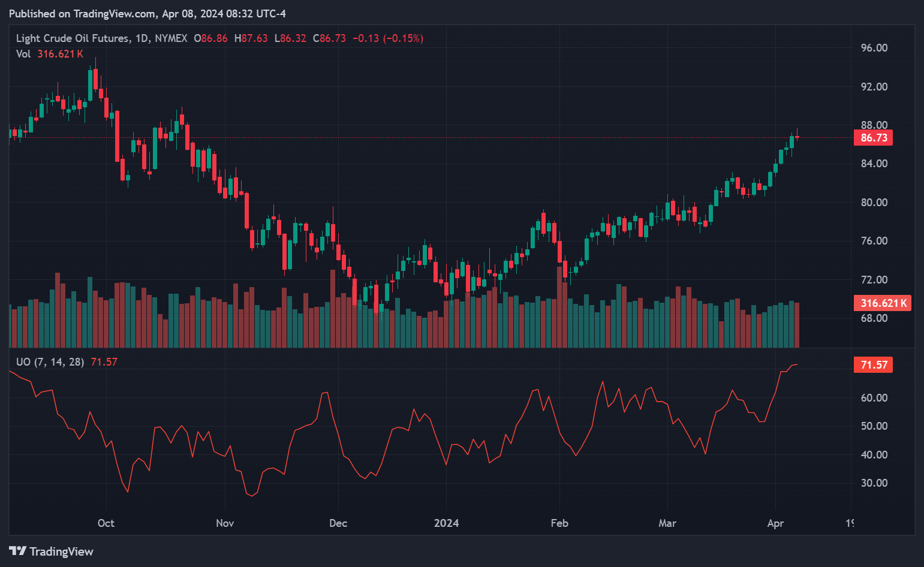Click the Nov label on time axis

pyautogui.click(x=225, y=523)
